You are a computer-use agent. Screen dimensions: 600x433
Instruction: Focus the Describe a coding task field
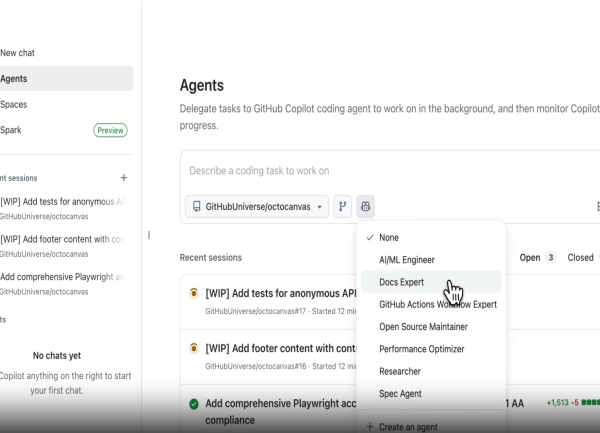(x=390, y=171)
